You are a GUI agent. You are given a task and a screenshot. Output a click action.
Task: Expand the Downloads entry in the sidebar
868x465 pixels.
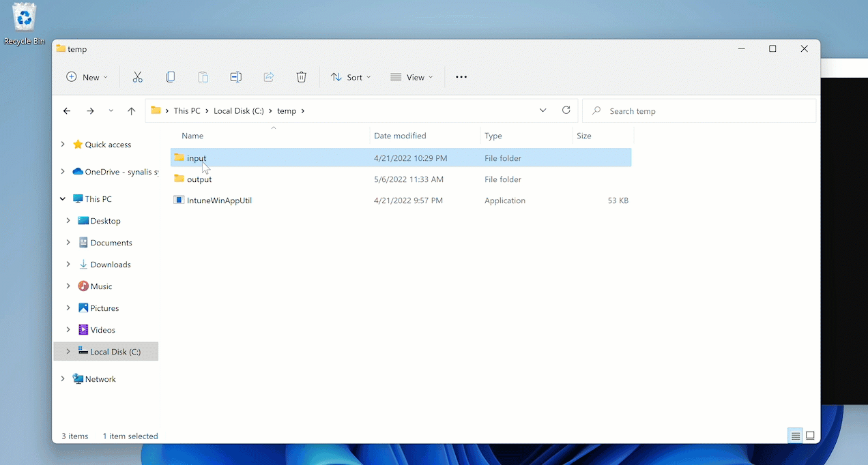pyautogui.click(x=68, y=264)
